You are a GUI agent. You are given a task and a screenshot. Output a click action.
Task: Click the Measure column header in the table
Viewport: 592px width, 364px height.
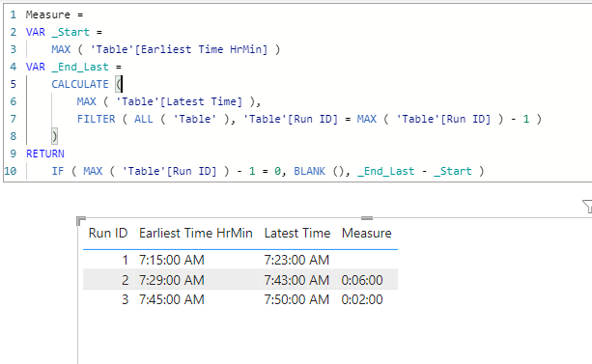(367, 233)
